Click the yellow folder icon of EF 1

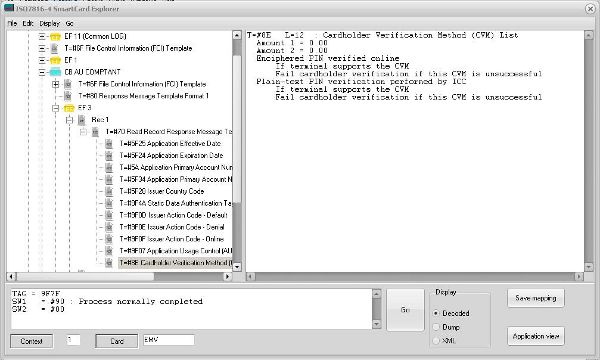tap(55, 60)
